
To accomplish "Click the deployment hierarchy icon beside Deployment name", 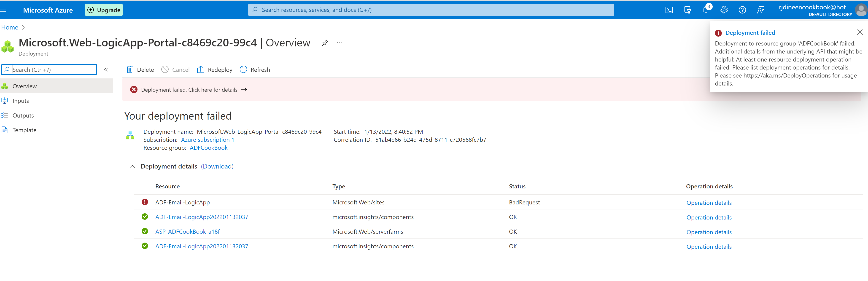I will point(130,135).
